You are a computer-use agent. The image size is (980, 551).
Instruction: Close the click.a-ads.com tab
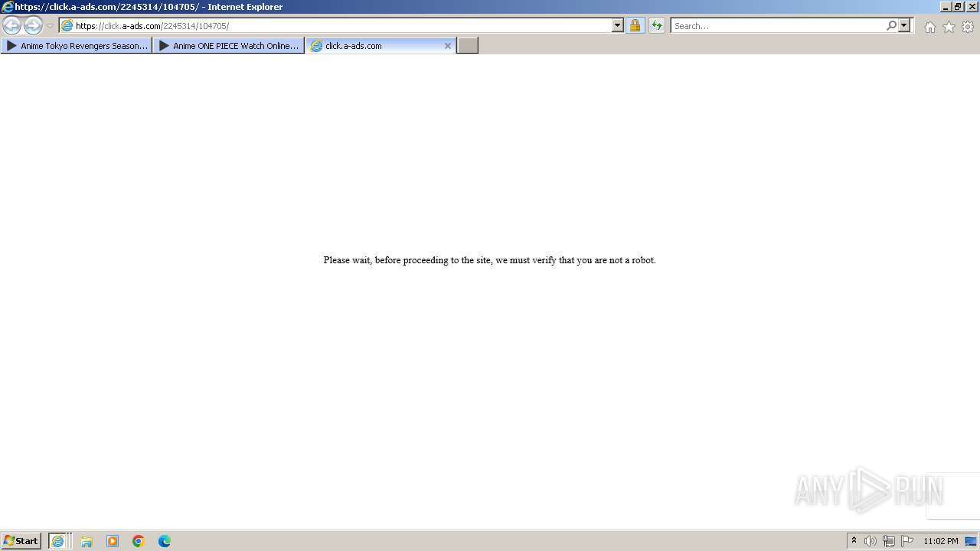pyautogui.click(x=448, y=46)
